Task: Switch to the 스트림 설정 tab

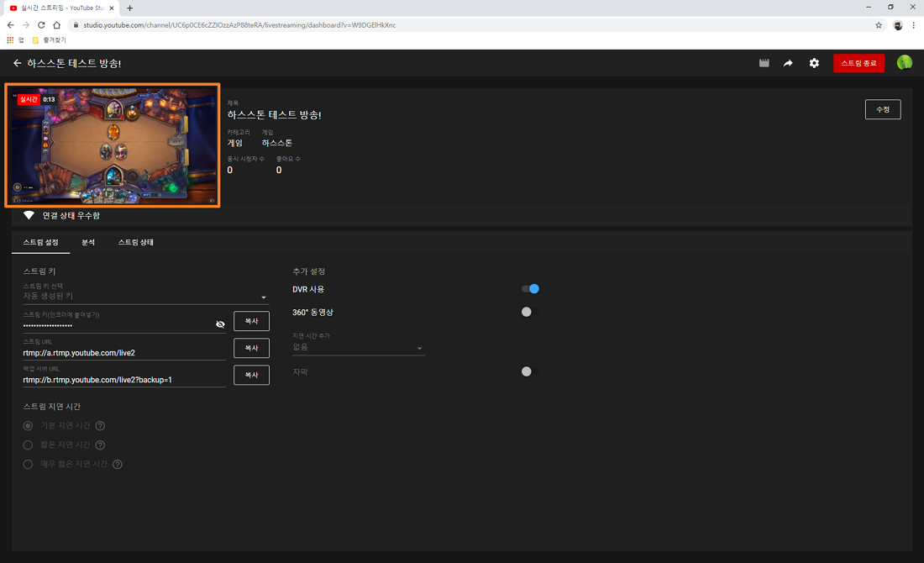Action: pos(40,242)
